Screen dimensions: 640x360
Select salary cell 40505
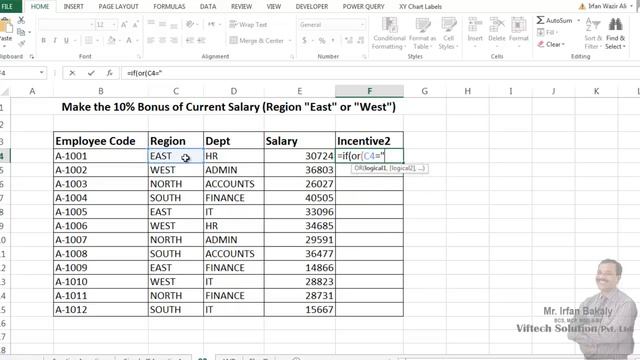coord(300,198)
